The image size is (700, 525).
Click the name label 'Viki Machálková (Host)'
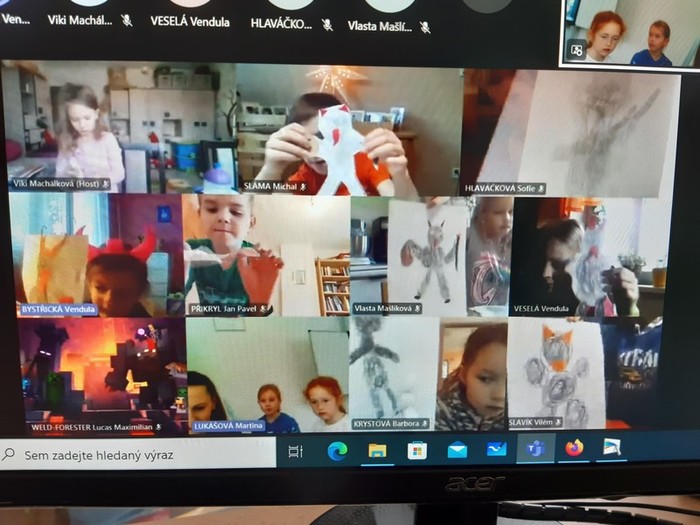click(x=56, y=183)
